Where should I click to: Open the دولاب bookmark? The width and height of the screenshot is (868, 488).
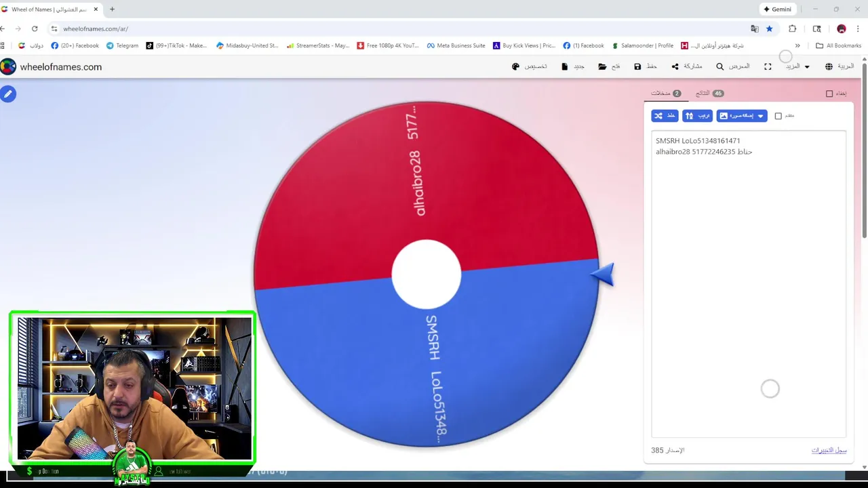[x=31, y=45]
